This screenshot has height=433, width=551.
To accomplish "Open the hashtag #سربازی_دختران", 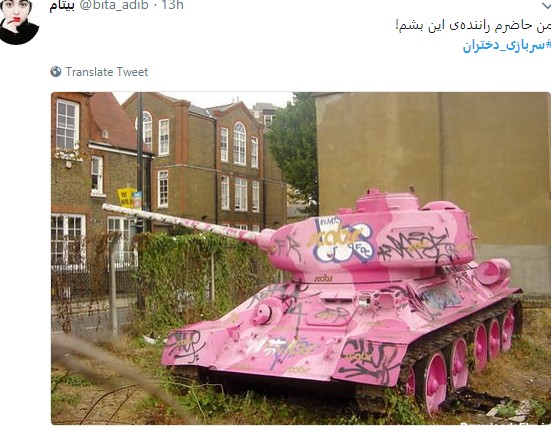I will pyautogui.click(x=507, y=46).
